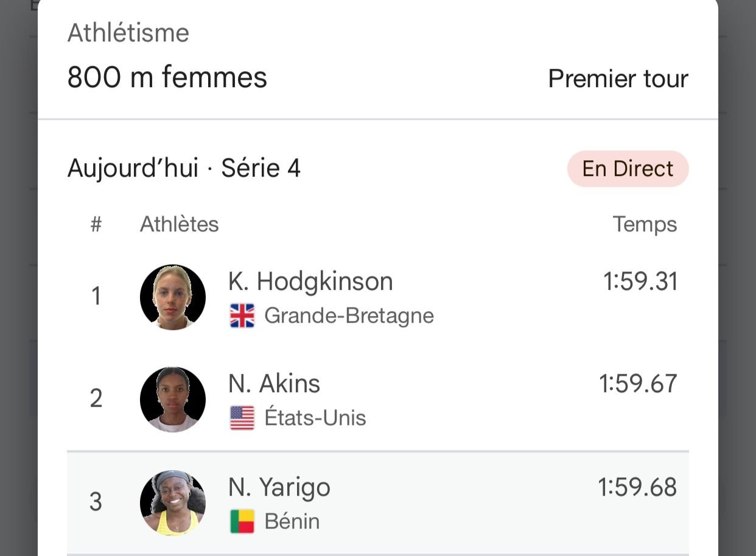Click the En Direct live badge
Viewport: 756px width, 556px height.
(x=628, y=169)
